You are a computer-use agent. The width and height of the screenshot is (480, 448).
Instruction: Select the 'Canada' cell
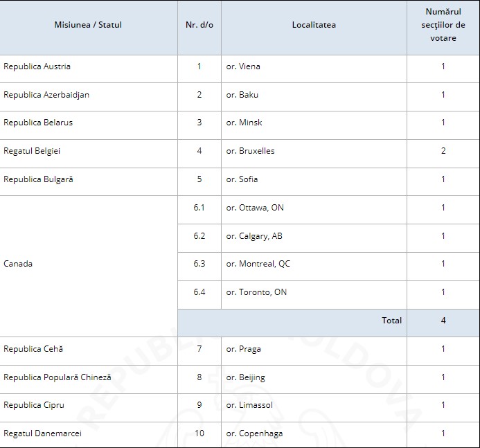point(89,266)
